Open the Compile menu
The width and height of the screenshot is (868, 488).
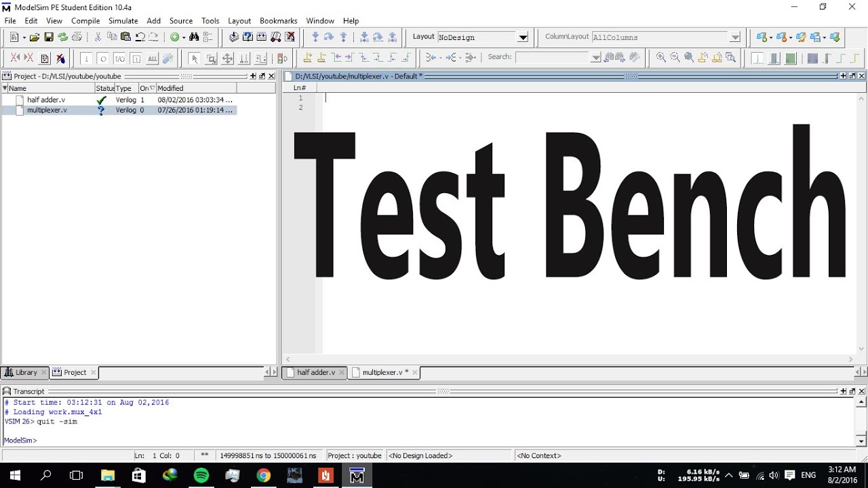tap(85, 21)
